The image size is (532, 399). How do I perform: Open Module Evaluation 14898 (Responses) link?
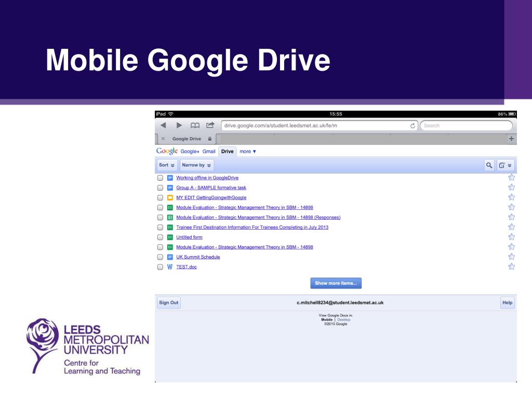258,217
